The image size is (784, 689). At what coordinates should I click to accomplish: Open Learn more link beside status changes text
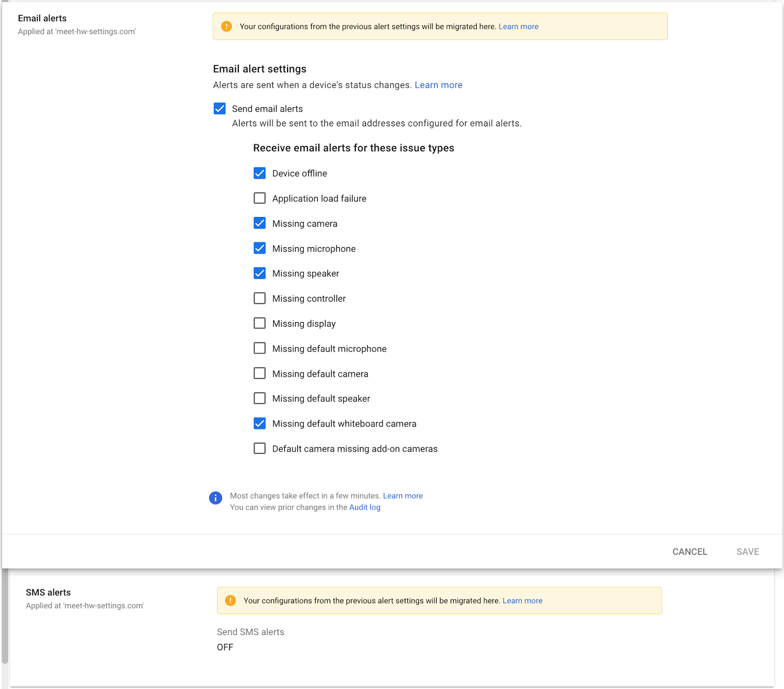coord(439,85)
